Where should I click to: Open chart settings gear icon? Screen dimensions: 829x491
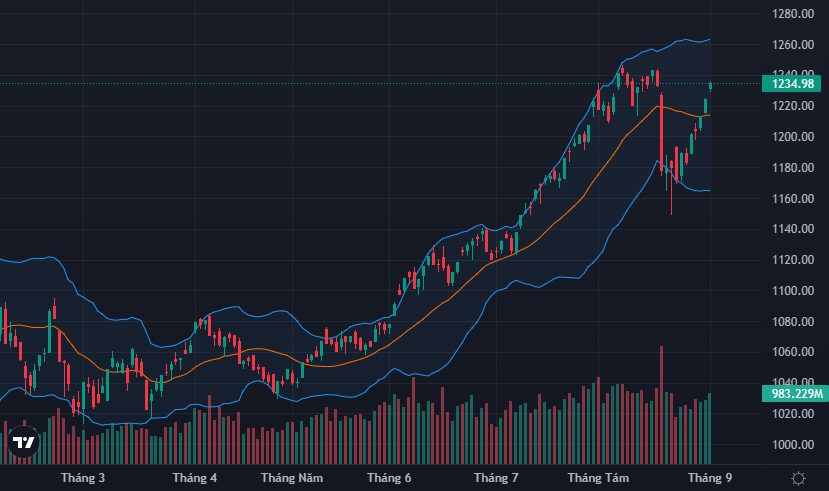tap(798, 478)
